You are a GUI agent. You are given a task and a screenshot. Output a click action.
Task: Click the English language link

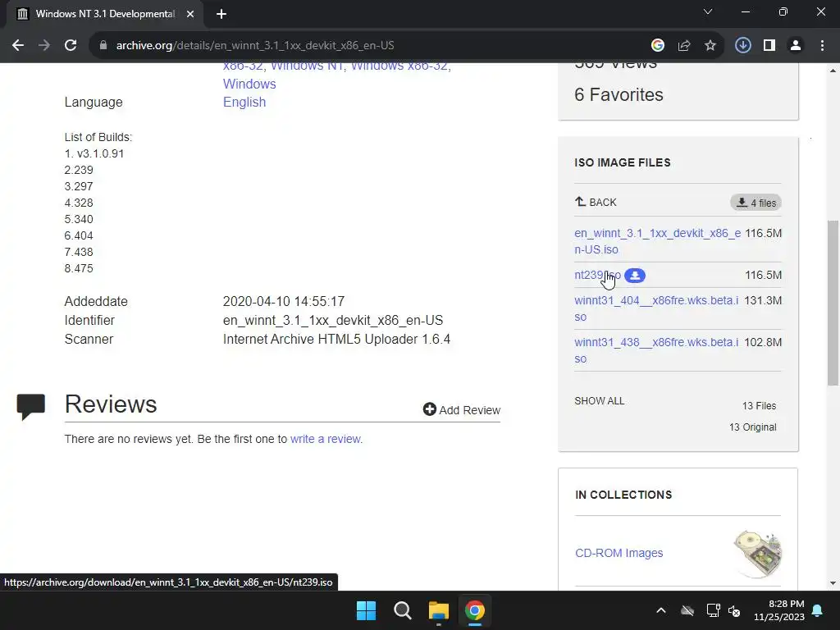point(244,102)
